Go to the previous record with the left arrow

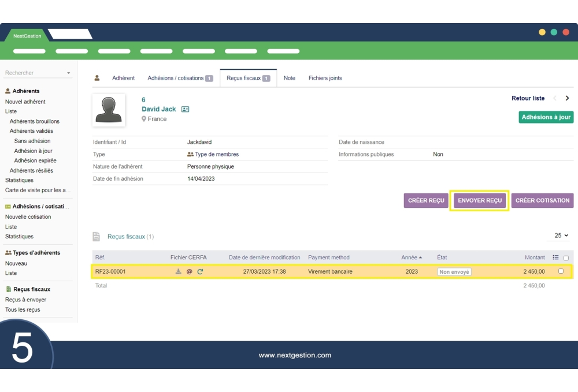click(555, 98)
